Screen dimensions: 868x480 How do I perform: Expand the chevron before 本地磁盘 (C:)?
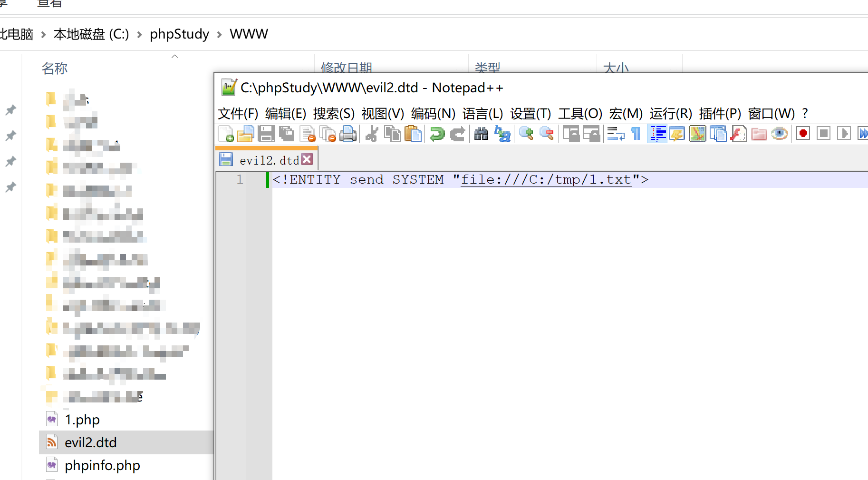[43, 35]
